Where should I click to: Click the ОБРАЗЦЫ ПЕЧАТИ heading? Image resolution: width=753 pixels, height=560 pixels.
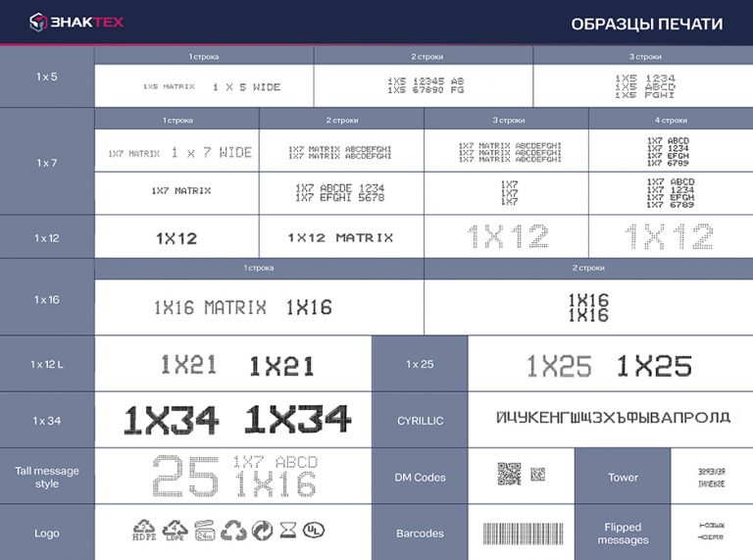point(646,24)
